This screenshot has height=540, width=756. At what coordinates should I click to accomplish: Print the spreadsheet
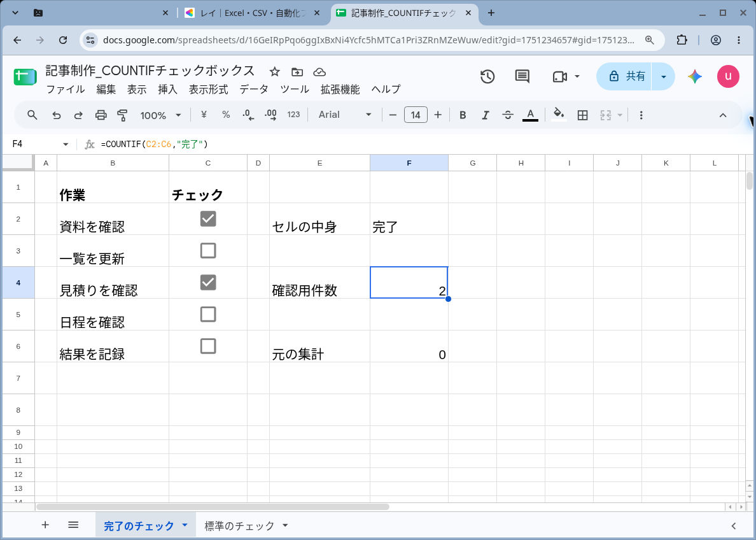point(101,115)
